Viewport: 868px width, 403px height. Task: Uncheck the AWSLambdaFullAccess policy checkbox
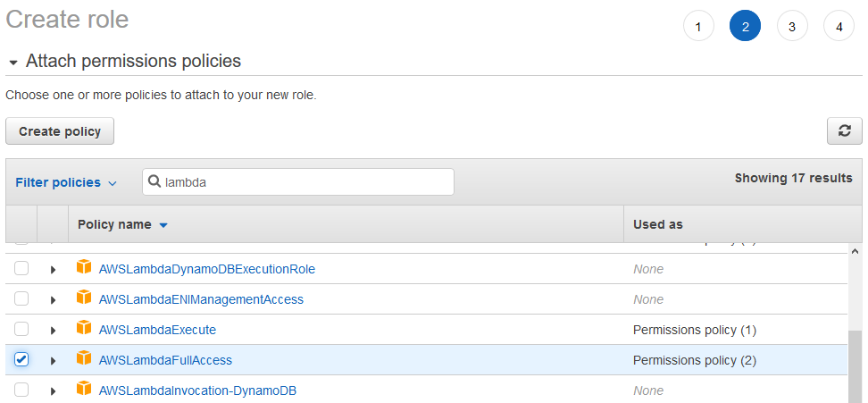point(21,359)
